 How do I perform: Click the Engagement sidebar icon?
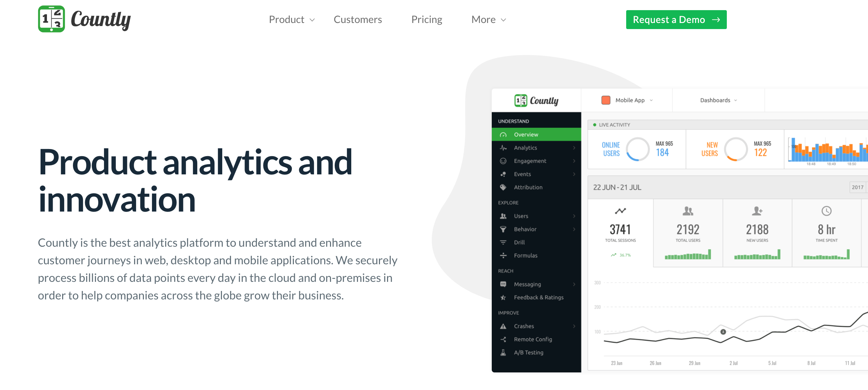pos(503,161)
